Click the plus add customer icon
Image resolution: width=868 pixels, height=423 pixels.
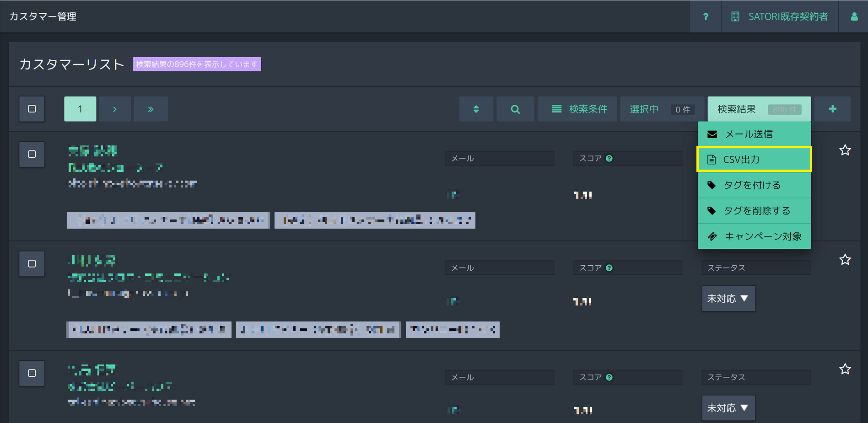pos(832,109)
